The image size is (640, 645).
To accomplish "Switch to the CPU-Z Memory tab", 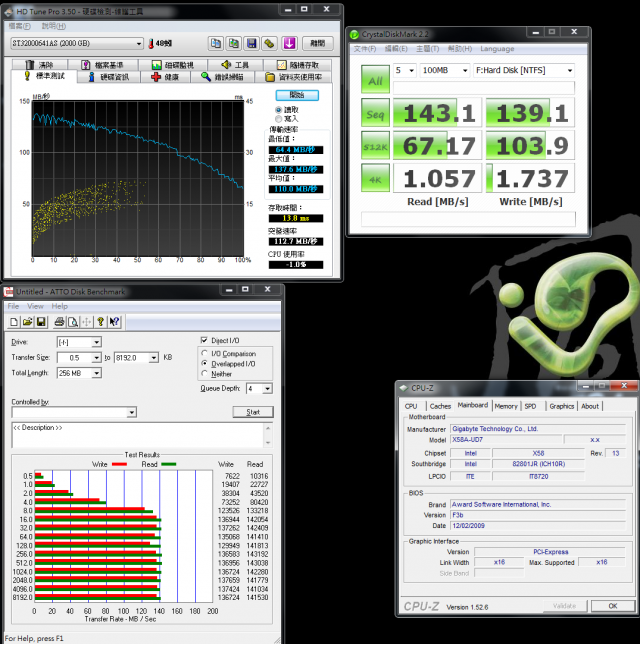I will [x=506, y=406].
